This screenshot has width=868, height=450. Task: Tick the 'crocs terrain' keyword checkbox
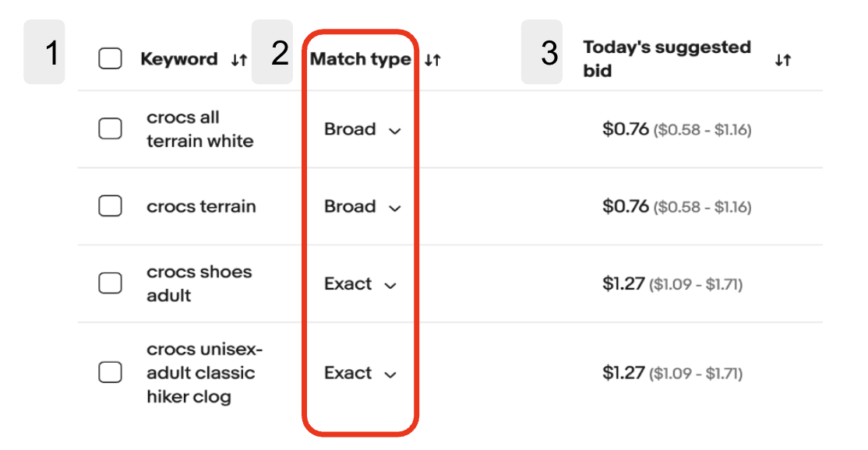110,206
